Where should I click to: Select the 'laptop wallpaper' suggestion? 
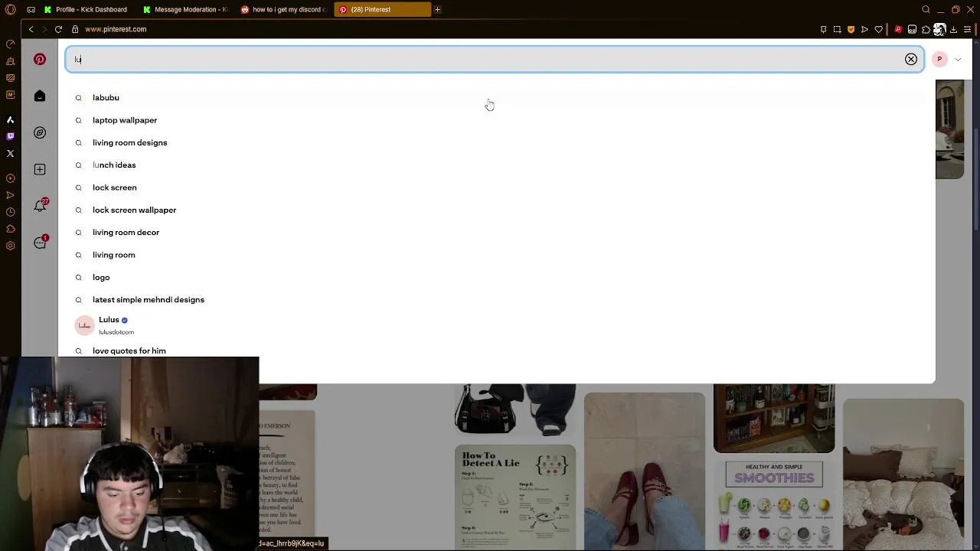(x=125, y=120)
